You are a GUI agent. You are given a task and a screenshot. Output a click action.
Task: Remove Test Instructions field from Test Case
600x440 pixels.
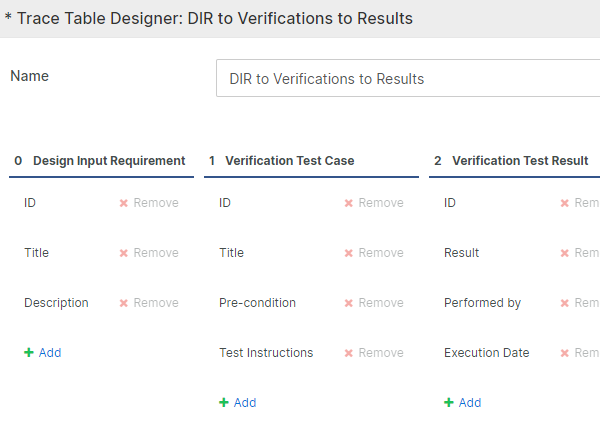click(x=373, y=353)
